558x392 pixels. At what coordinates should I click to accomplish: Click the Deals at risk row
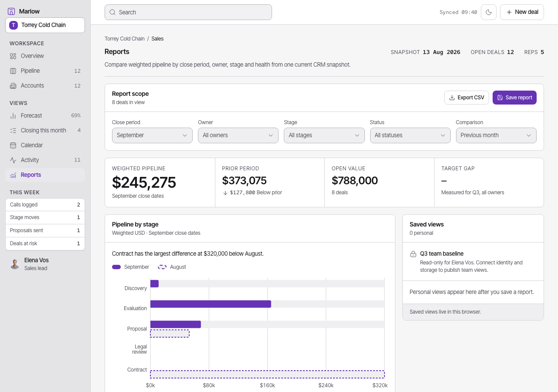[45, 243]
